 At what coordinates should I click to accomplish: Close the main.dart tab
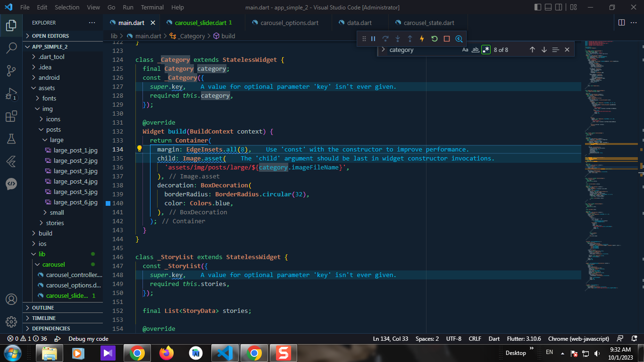click(153, 23)
